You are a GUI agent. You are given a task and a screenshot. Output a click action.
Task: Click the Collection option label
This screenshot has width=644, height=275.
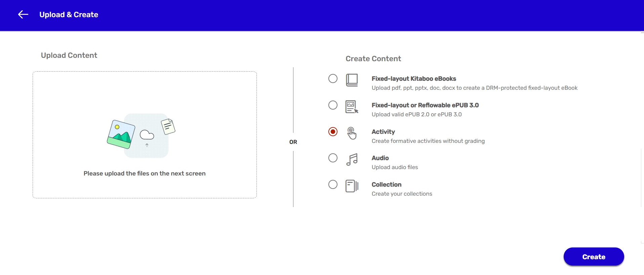click(x=387, y=185)
